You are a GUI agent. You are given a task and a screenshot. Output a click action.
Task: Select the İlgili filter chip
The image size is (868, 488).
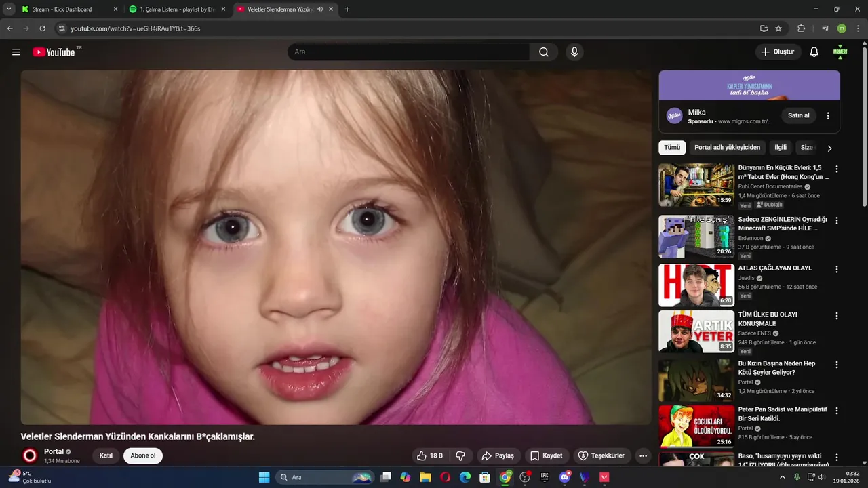click(781, 147)
